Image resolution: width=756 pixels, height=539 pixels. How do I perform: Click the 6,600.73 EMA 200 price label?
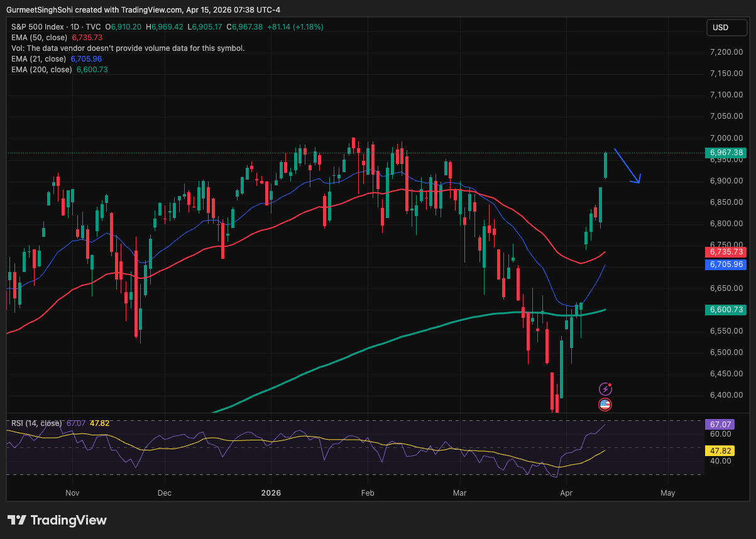pyautogui.click(x=726, y=310)
